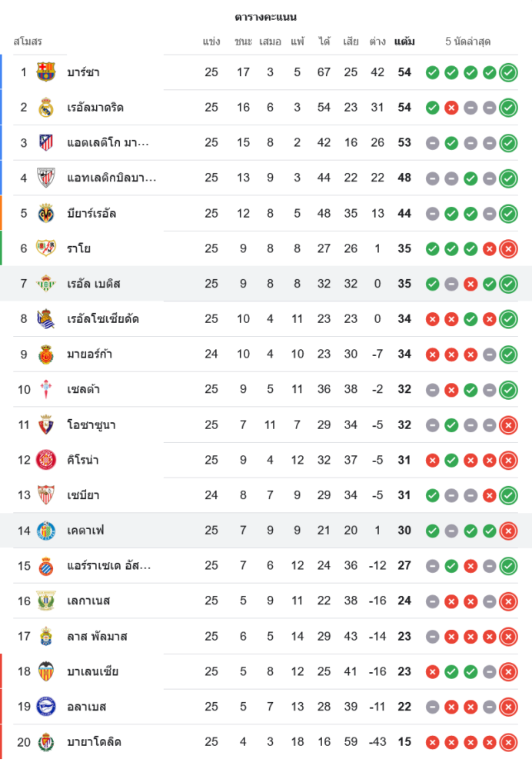Click the แต้ม points column header
Screen dimensions: 532x769
point(404,42)
